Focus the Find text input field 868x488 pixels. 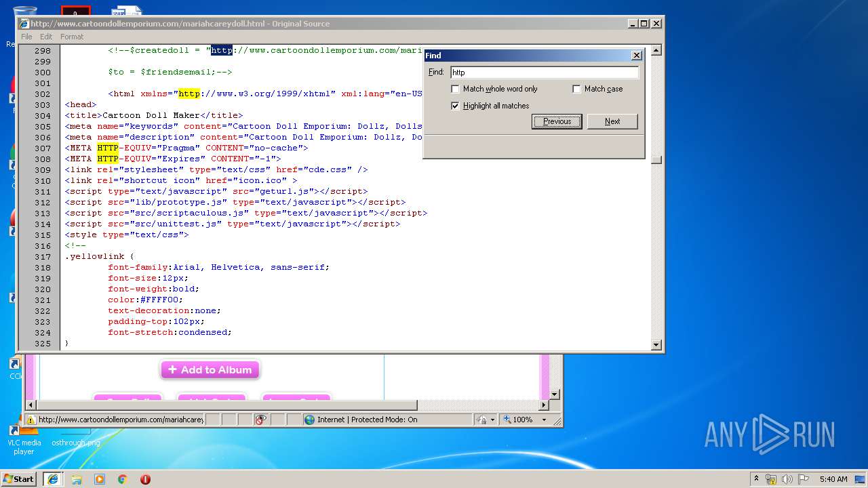point(545,72)
